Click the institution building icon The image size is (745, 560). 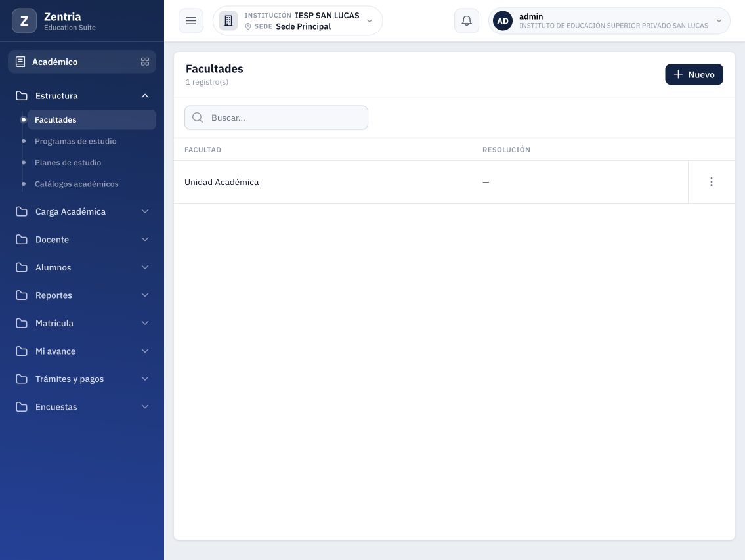(228, 21)
